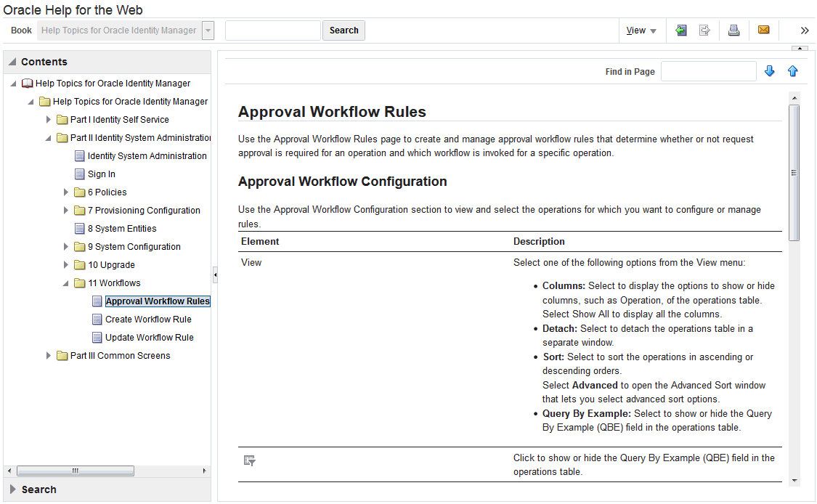Image resolution: width=817 pixels, height=504 pixels.
Task: Collapse the second Help Topics folder node
Action: click(x=31, y=102)
